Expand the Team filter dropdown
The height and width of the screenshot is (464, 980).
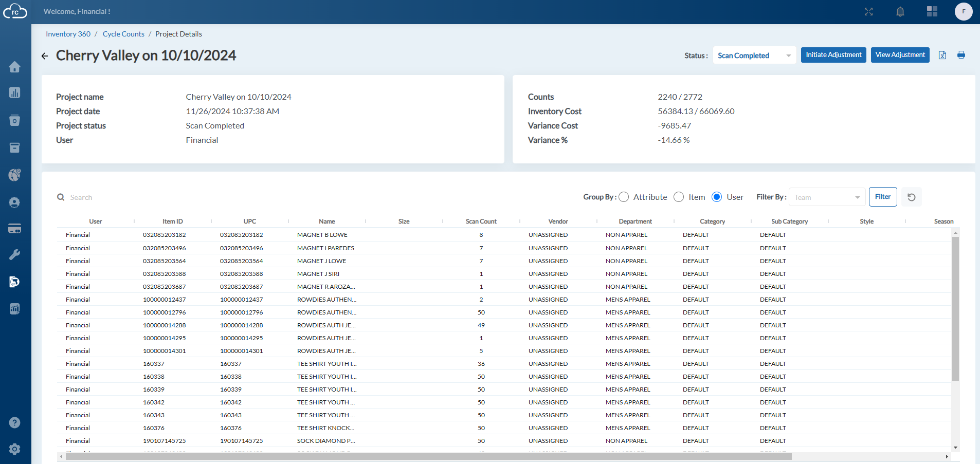tap(826, 197)
